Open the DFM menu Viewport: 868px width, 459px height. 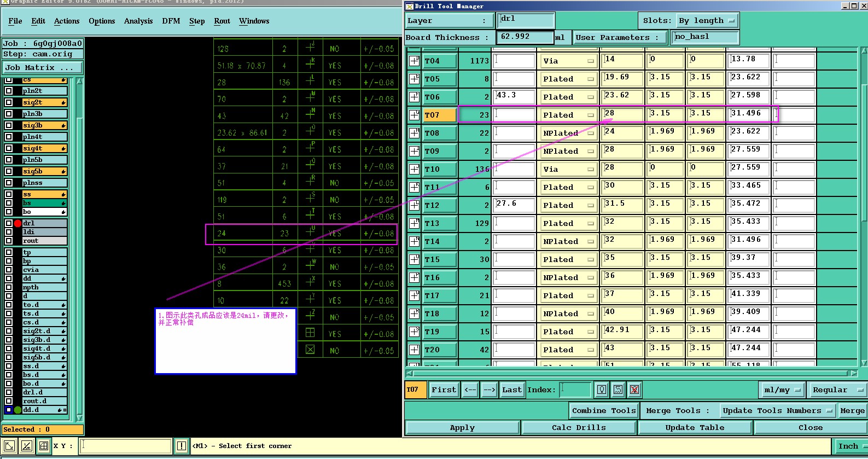[171, 21]
